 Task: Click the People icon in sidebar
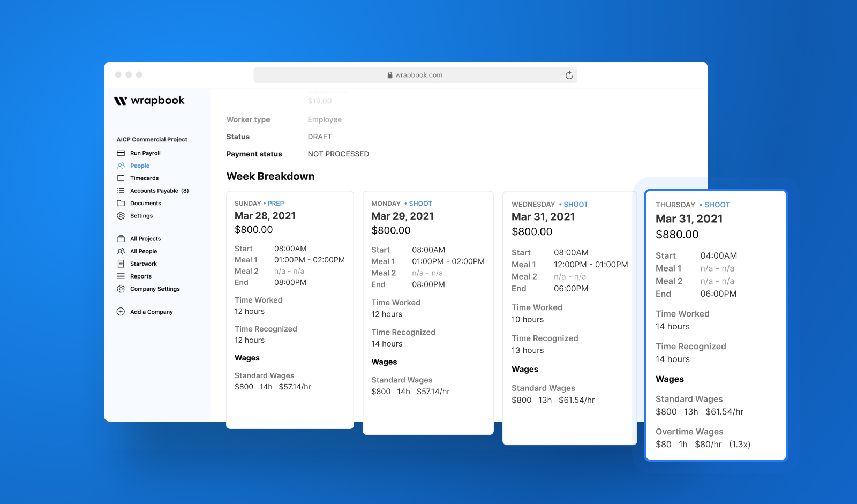point(121,166)
